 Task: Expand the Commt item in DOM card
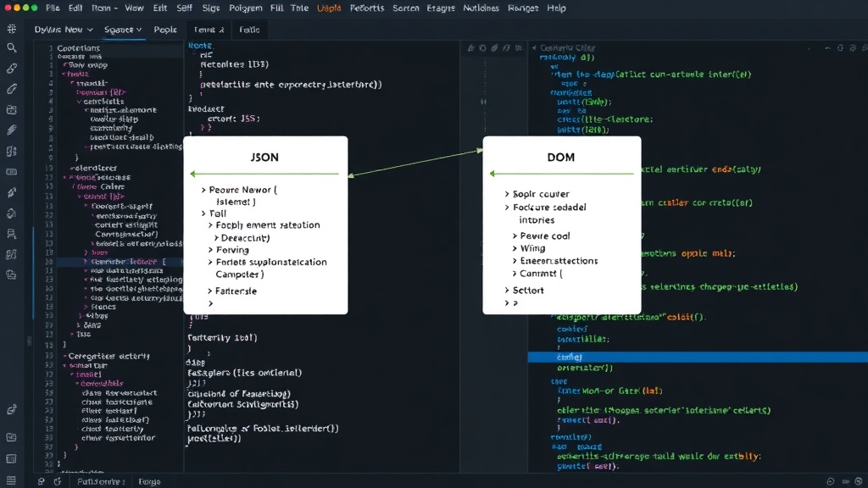coord(515,274)
